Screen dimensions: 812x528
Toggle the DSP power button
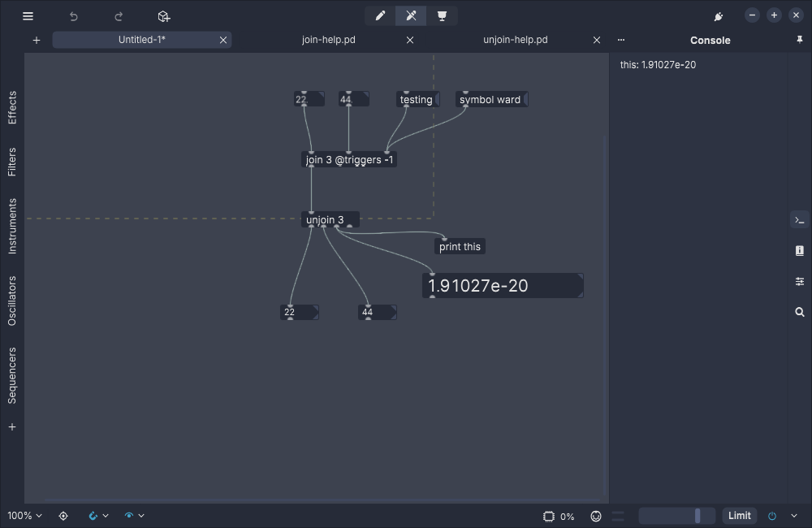pyautogui.click(x=772, y=516)
